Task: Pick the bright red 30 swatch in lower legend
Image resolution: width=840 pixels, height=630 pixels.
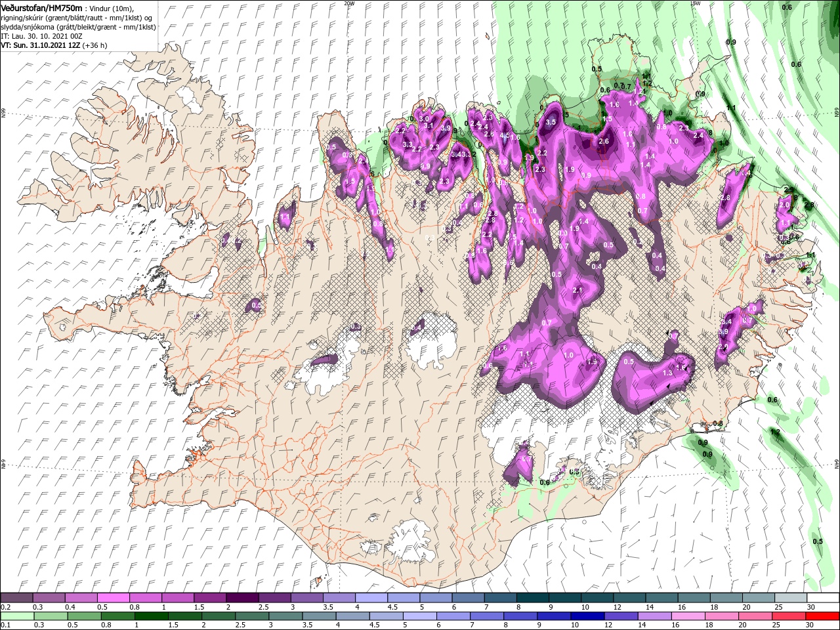Action: click(823, 616)
